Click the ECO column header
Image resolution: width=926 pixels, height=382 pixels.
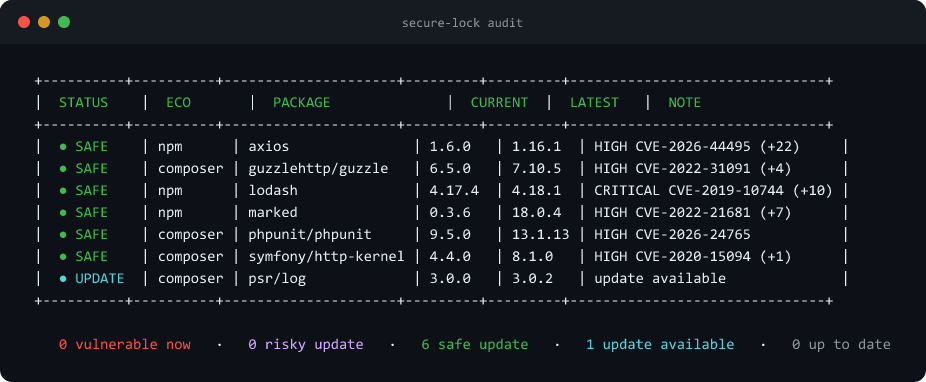(178, 103)
